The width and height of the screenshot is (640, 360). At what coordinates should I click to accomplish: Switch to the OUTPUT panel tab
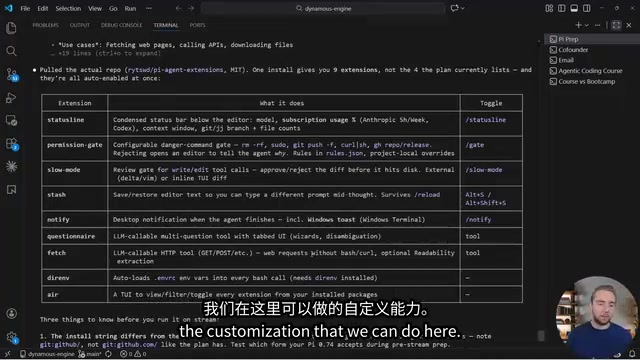pyautogui.click(x=80, y=25)
